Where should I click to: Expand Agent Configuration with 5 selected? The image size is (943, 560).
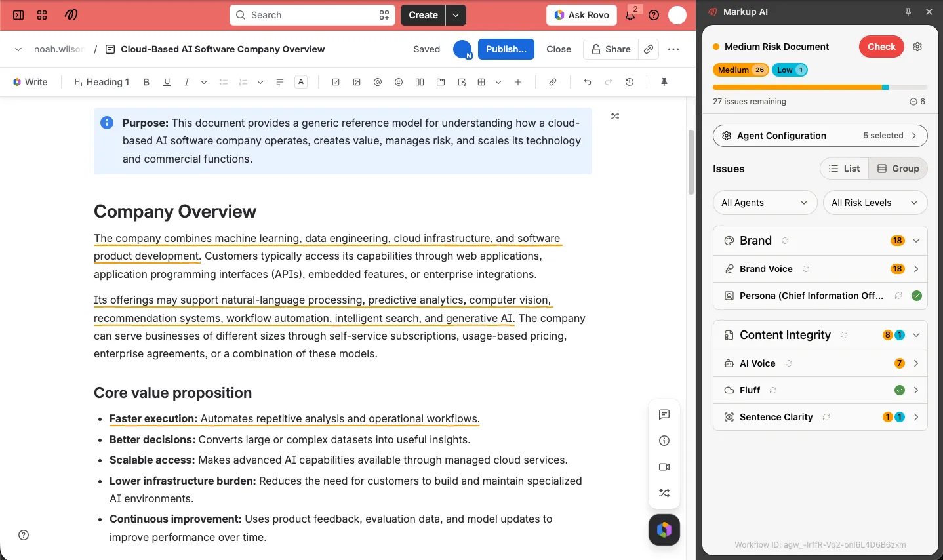(820, 136)
